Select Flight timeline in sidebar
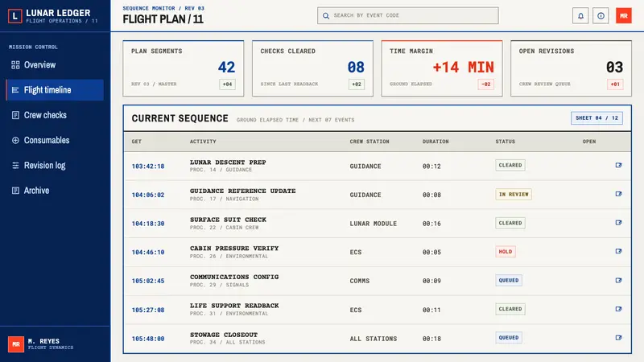Viewport: 644px width, 362px height. tap(55, 90)
